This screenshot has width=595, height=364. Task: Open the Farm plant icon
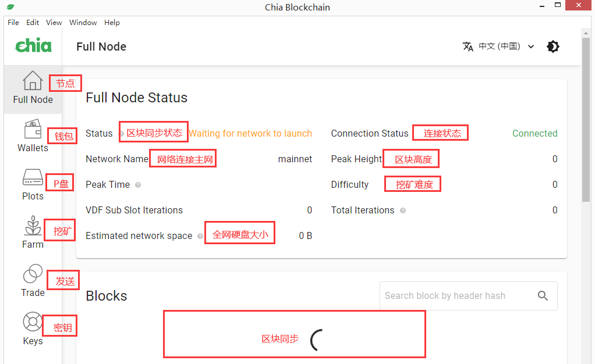tap(33, 226)
